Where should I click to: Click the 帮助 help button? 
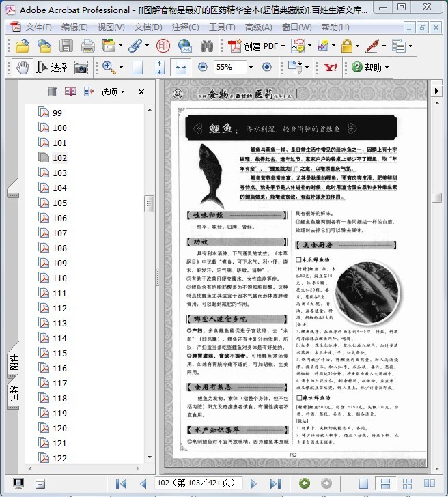tap(369, 68)
